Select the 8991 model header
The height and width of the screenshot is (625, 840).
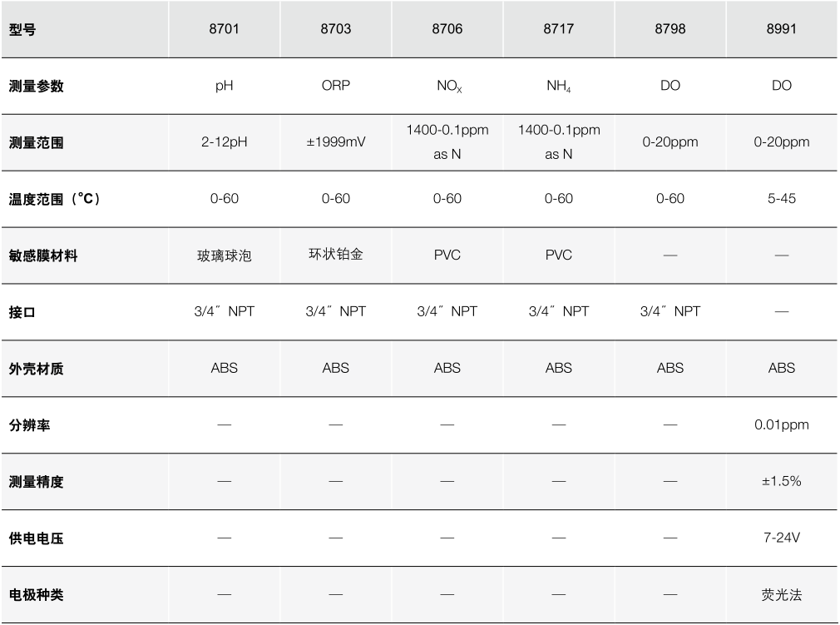781,29
